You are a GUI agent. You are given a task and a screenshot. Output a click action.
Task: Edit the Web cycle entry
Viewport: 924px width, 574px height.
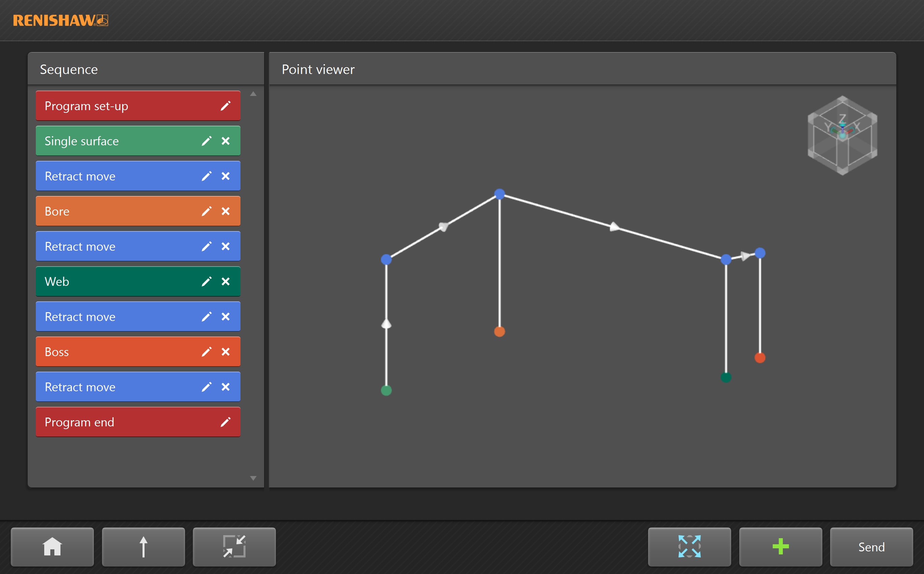click(x=206, y=282)
